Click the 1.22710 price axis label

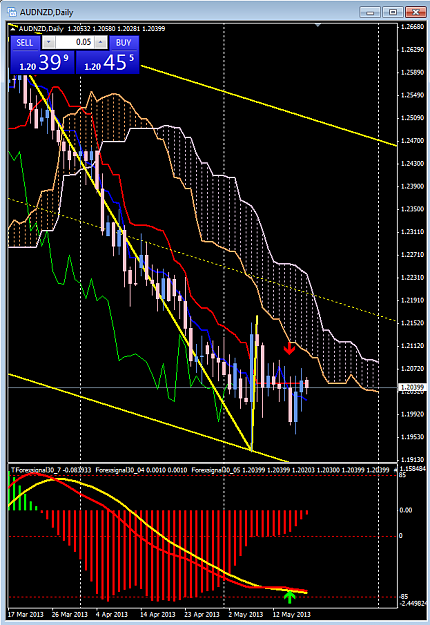tap(412, 254)
